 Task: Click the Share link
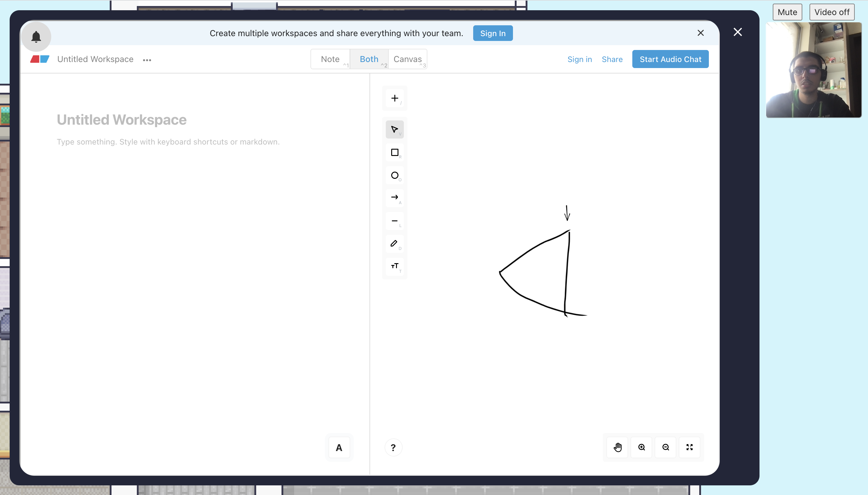[612, 59]
